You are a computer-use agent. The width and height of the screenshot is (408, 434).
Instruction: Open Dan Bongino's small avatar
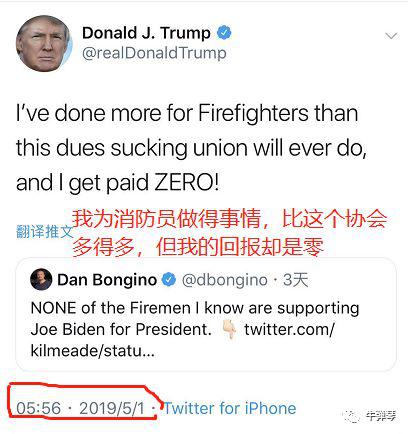[41, 279]
